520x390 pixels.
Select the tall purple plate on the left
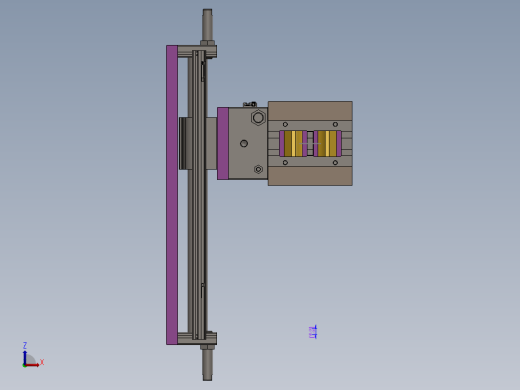pyautogui.click(x=172, y=195)
